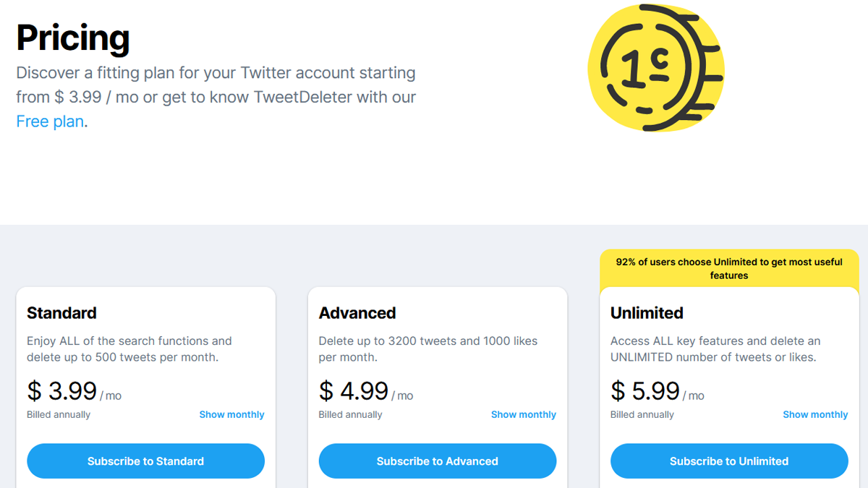The height and width of the screenshot is (488, 868).
Task: Toggle Show monthly on the Standard plan
Action: tap(231, 414)
